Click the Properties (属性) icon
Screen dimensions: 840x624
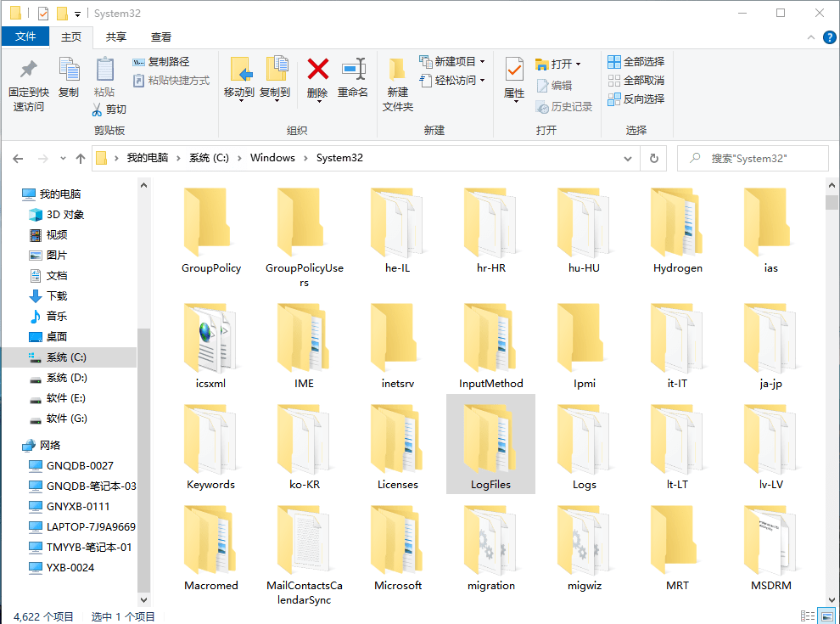point(514,70)
